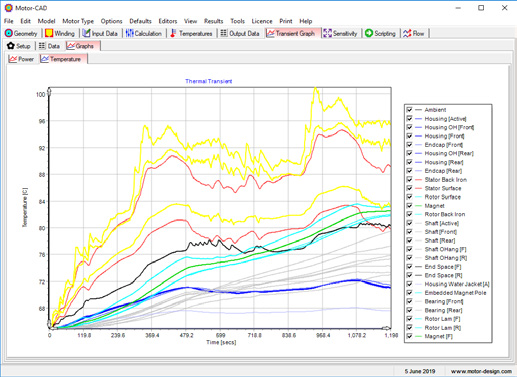Image resolution: width=517 pixels, height=377 pixels.
Task: Hide the Stator Back Iron series
Action: pos(410,179)
